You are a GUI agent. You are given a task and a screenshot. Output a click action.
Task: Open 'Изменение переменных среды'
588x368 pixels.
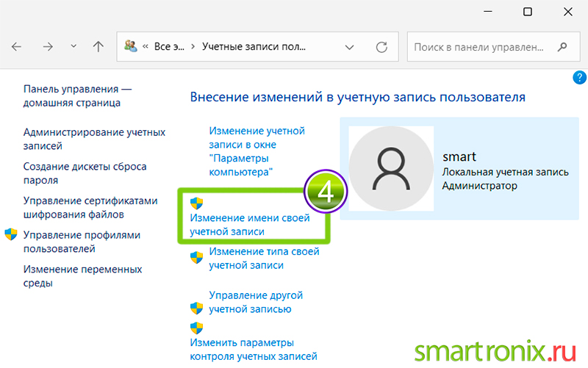[82, 275]
